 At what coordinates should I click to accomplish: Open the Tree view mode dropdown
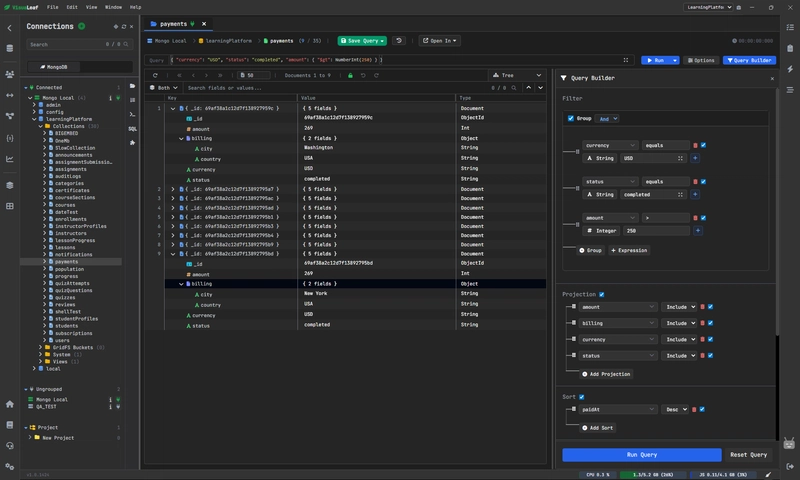point(516,75)
